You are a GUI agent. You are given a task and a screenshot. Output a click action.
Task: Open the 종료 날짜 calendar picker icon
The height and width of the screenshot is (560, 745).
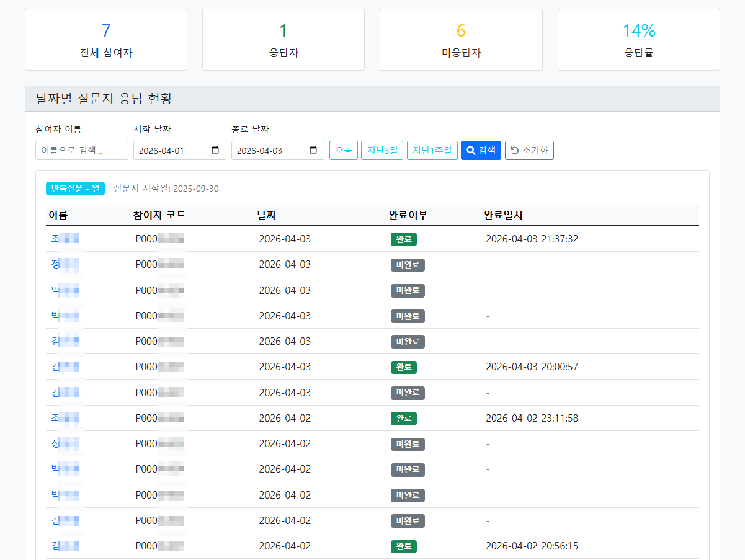pyautogui.click(x=316, y=150)
